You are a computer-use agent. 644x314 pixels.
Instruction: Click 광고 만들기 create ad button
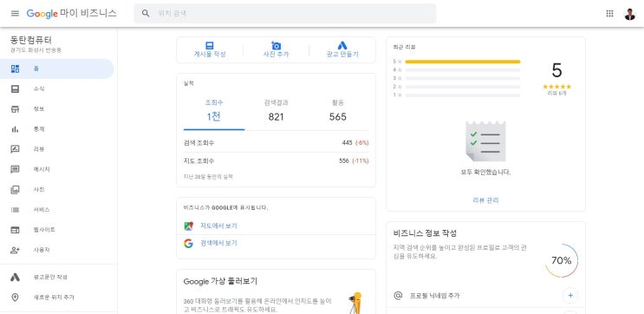(342, 49)
